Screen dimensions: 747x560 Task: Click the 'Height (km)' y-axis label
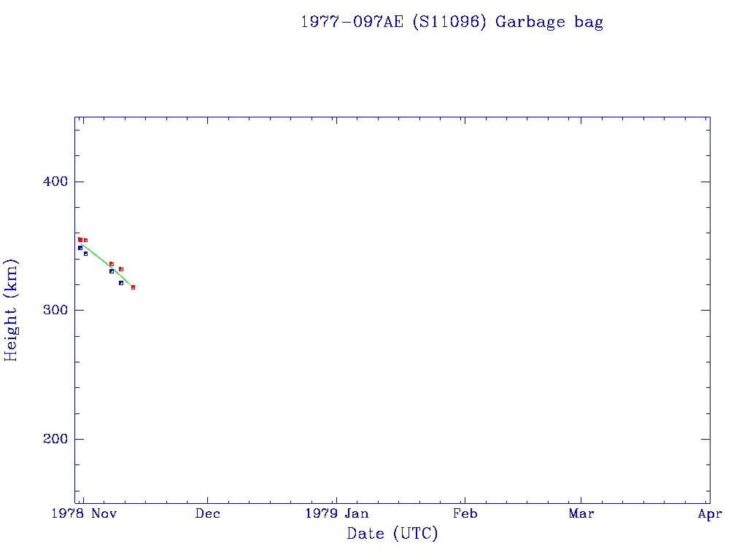[11, 310]
